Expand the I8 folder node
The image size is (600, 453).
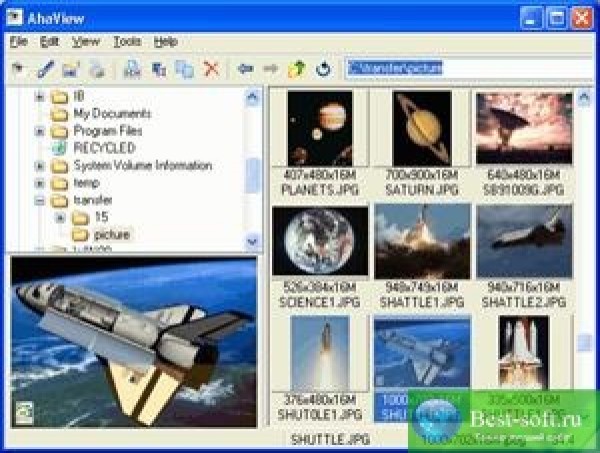39,97
